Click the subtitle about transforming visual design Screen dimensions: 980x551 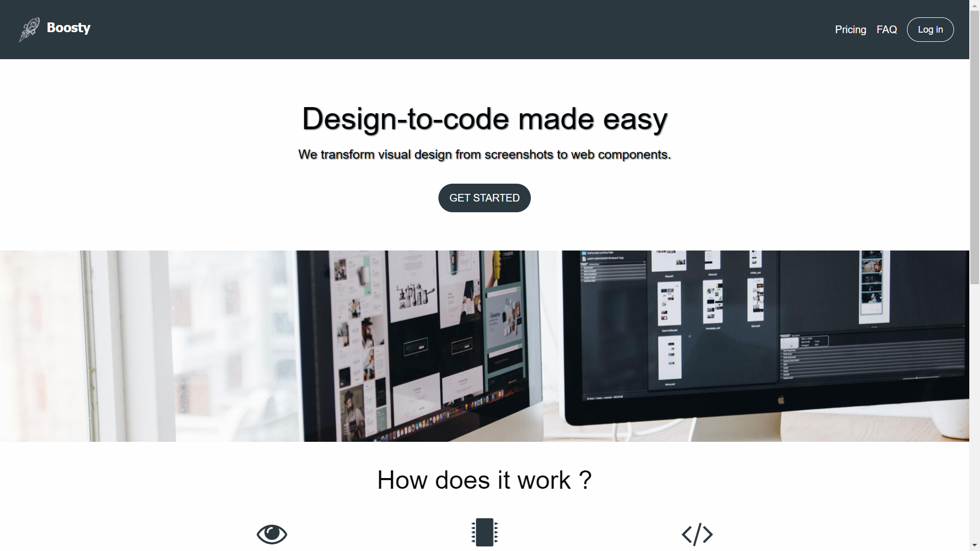(484, 155)
